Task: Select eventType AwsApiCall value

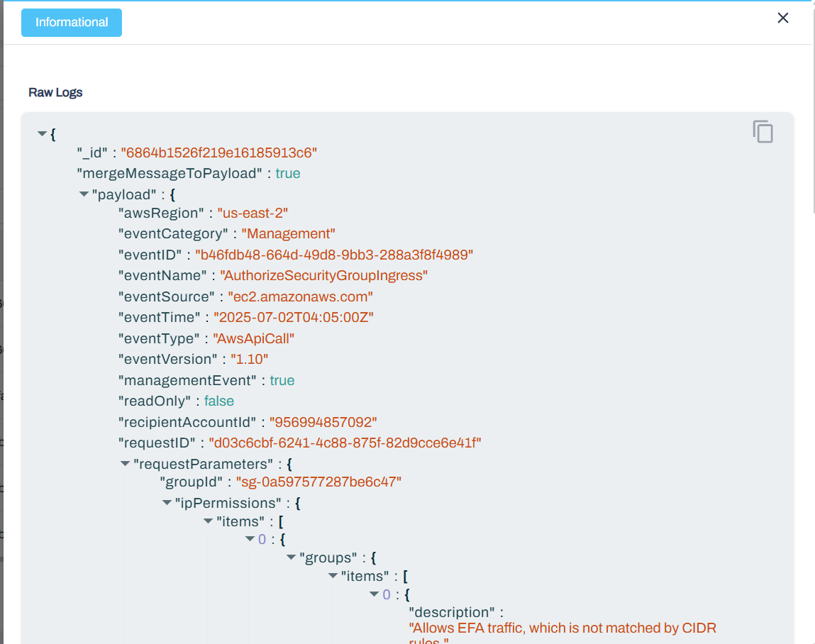Action: tap(254, 339)
